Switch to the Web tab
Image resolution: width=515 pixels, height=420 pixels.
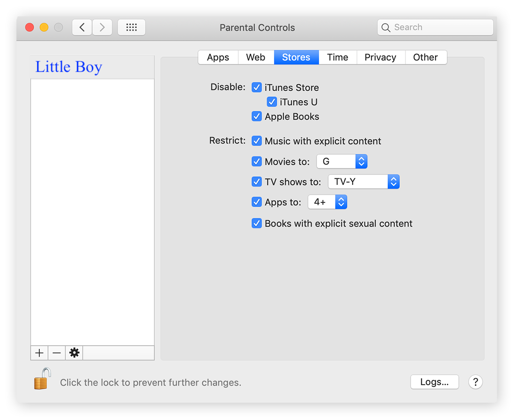(x=256, y=58)
